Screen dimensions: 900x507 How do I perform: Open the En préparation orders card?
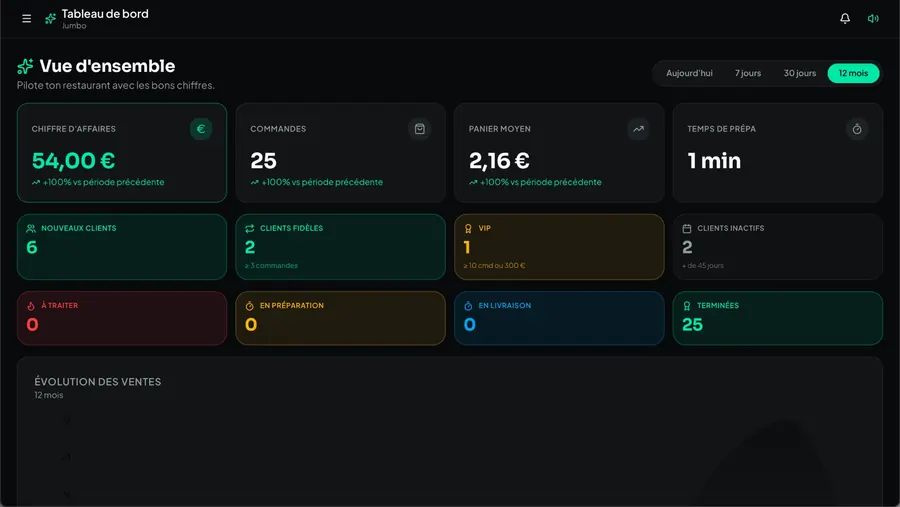pyautogui.click(x=340, y=318)
